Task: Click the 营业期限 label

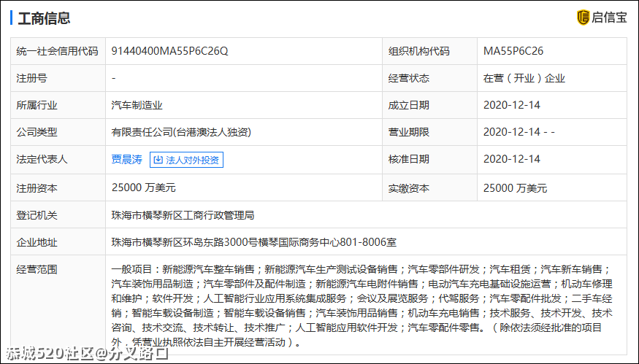Action: tap(409, 132)
